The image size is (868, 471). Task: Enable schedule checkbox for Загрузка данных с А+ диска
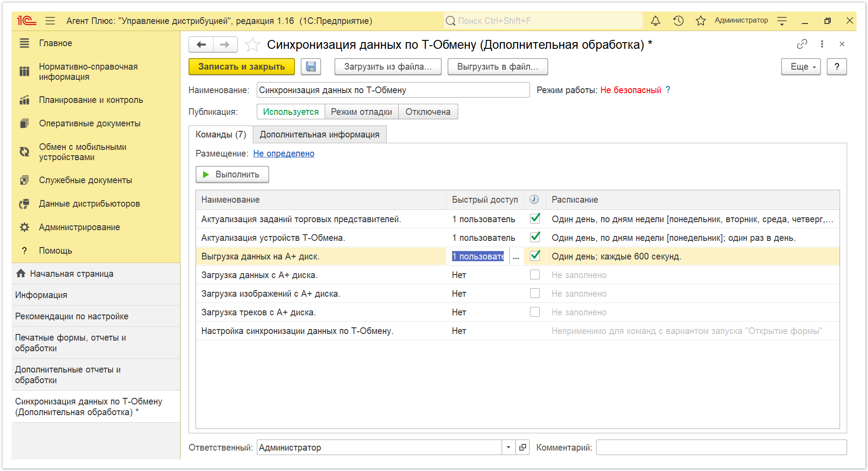coord(535,275)
